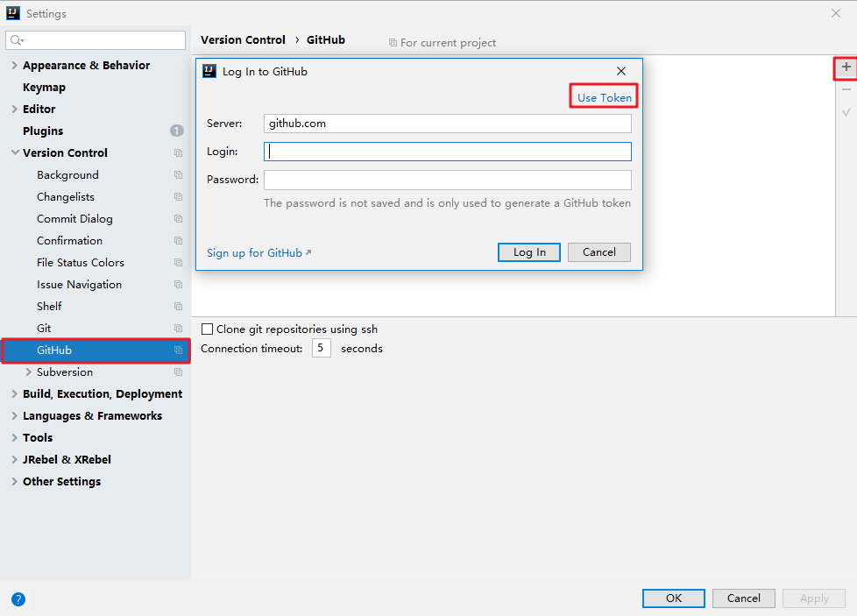Click the Plugins update count badge
The image size is (857, 616).
(x=176, y=131)
